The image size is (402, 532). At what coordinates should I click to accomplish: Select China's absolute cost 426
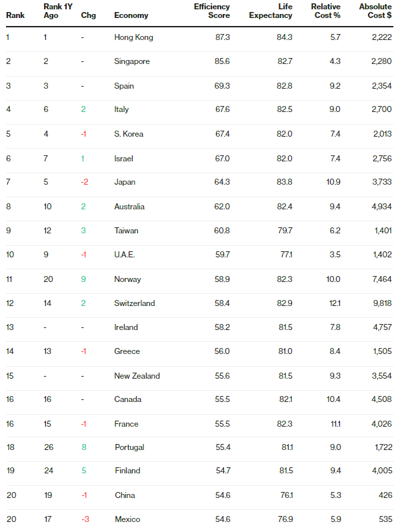[385, 495]
